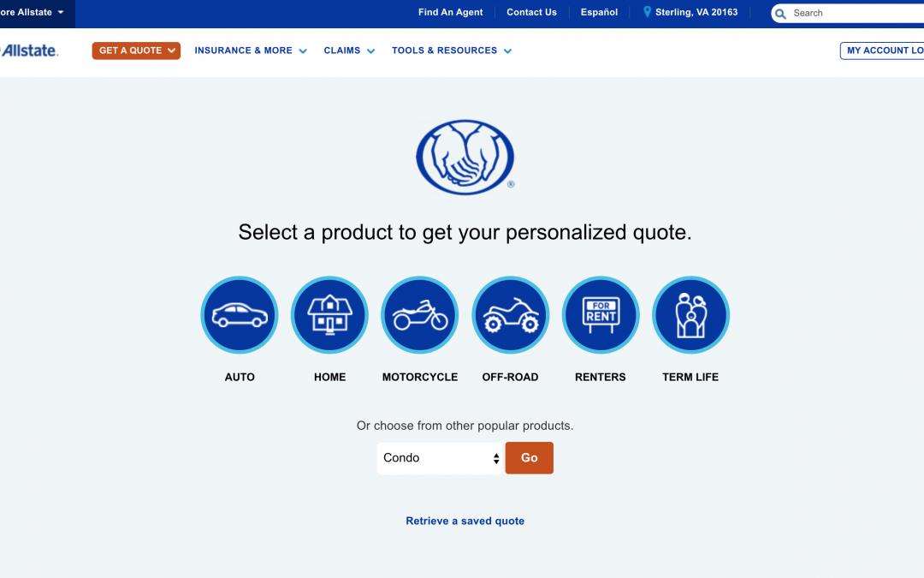924x578 pixels.
Task: Pick the Motorcycle product icon
Action: point(419,315)
